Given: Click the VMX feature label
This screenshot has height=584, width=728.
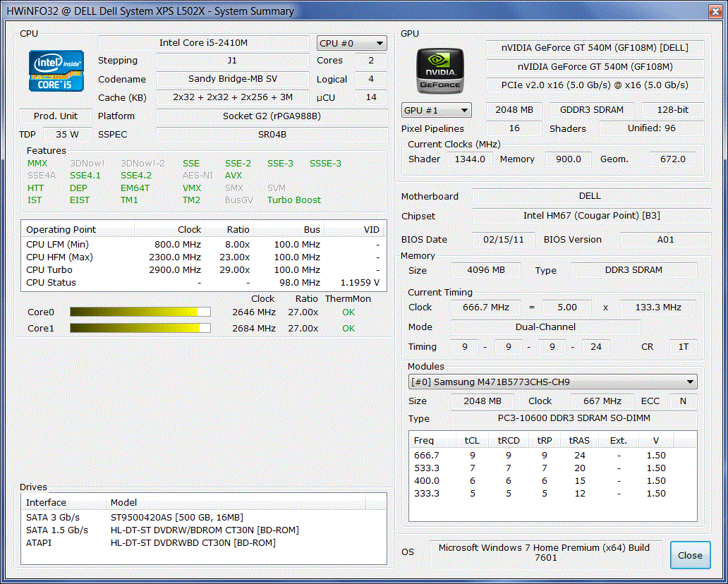Looking at the screenshot, I should pos(192,188).
